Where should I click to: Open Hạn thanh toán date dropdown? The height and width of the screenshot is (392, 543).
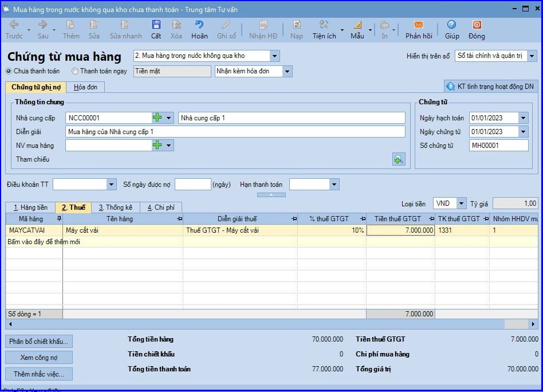click(x=334, y=185)
